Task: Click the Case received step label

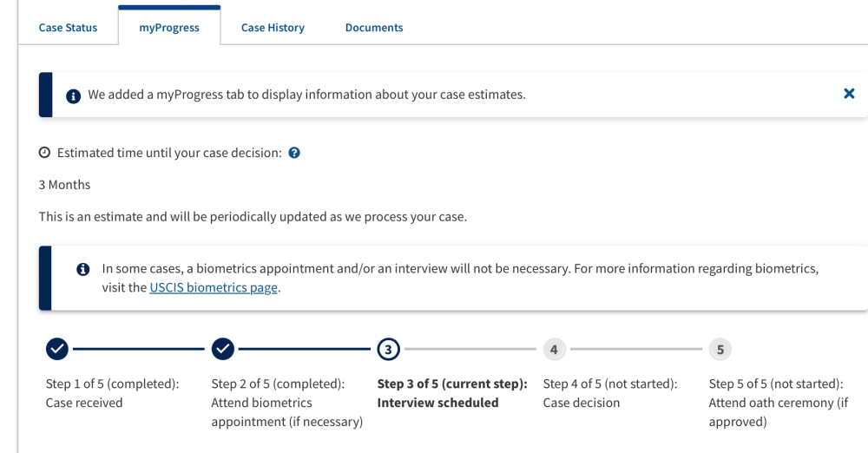Action: pyautogui.click(x=84, y=403)
